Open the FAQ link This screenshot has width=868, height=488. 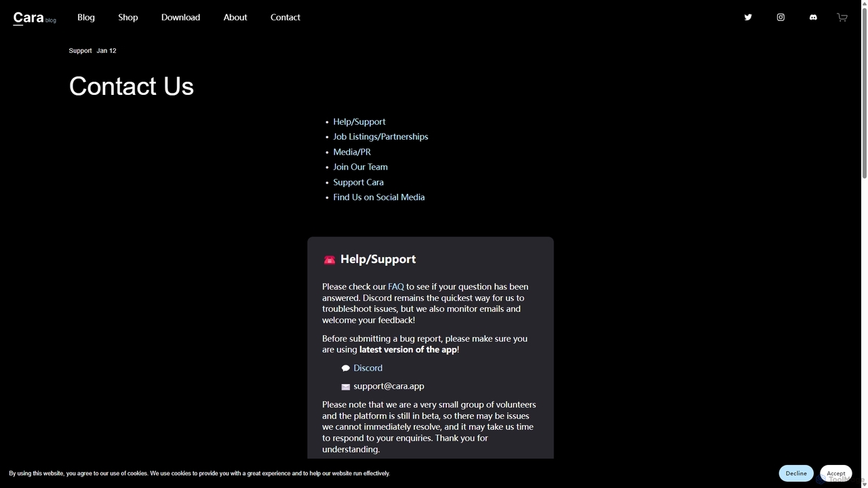(x=396, y=287)
